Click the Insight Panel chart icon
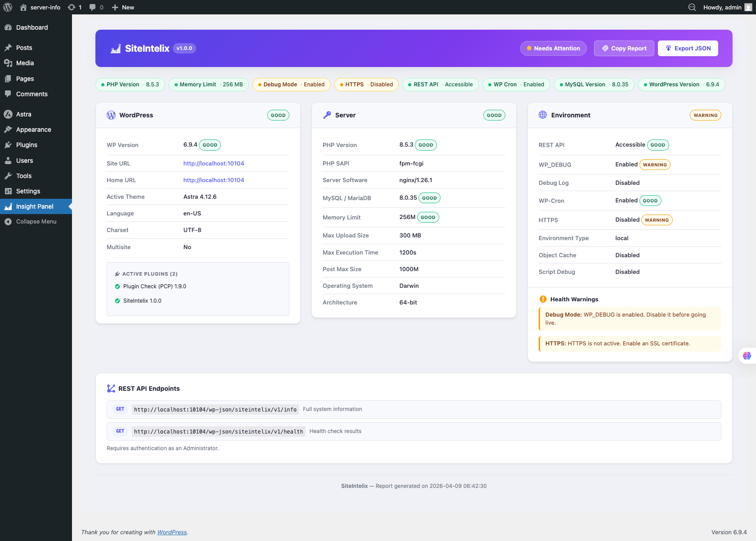The image size is (756, 541). (8, 206)
